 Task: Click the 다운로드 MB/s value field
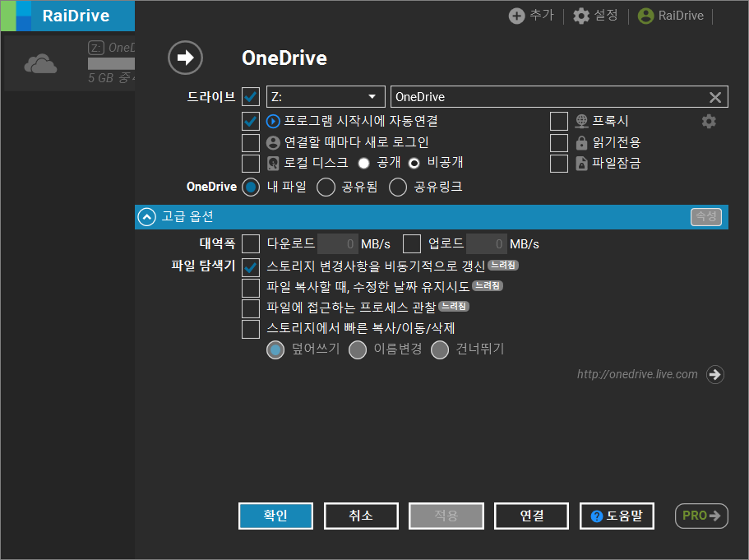337,244
